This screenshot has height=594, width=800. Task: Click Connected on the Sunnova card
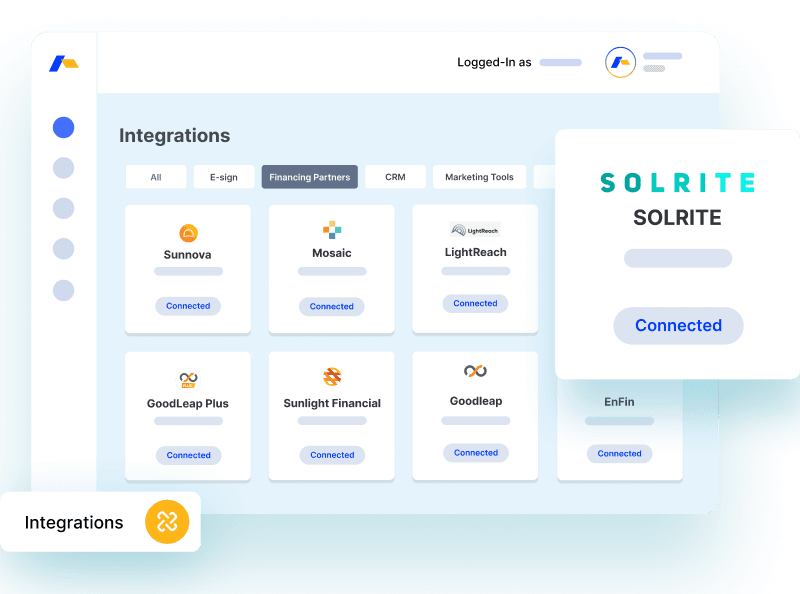(x=188, y=306)
